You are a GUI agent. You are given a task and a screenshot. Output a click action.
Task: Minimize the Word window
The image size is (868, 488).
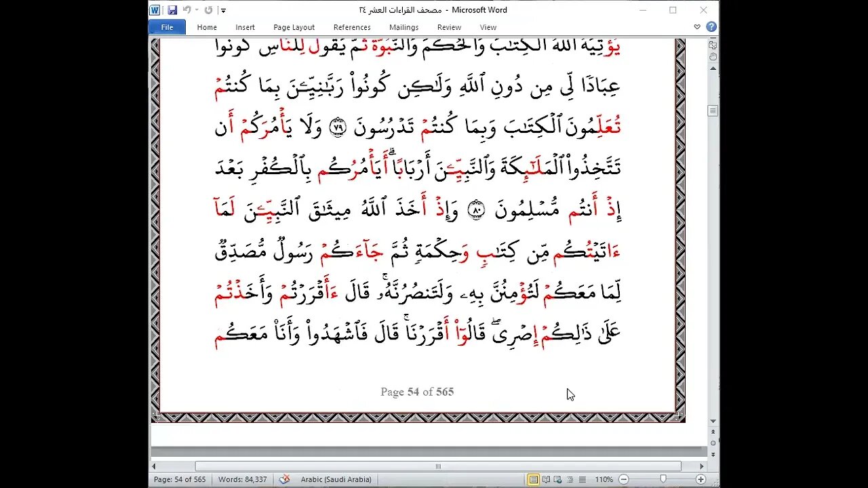(642, 10)
